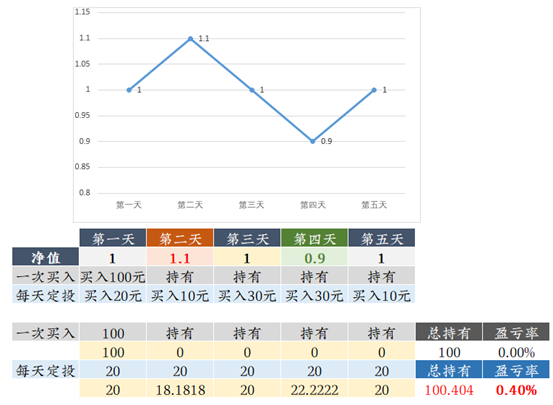Select the blue 总持有 header
The height and width of the screenshot is (405, 553).
(x=449, y=370)
